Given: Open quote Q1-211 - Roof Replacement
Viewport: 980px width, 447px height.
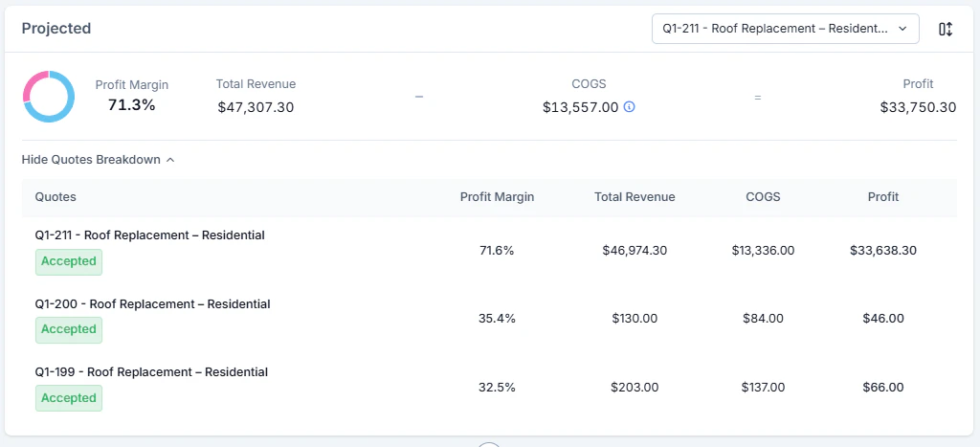Looking at the screenshot, I should click(x=150, y=235).
